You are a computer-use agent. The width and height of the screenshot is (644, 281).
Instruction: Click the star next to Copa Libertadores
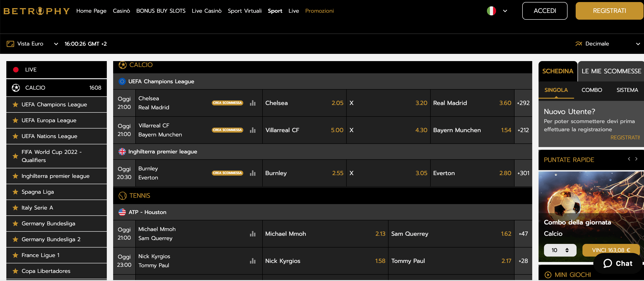pyautogui.click(x=15, y=271)
